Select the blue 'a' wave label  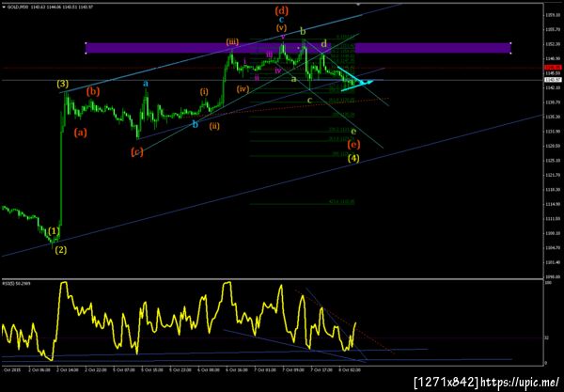(x=146, y=84)
